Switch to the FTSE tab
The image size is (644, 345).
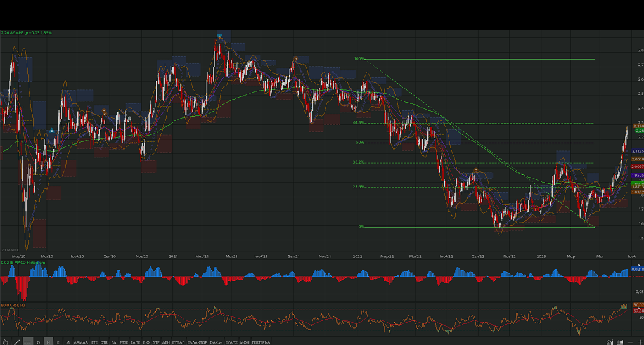[x=124, y=342]
